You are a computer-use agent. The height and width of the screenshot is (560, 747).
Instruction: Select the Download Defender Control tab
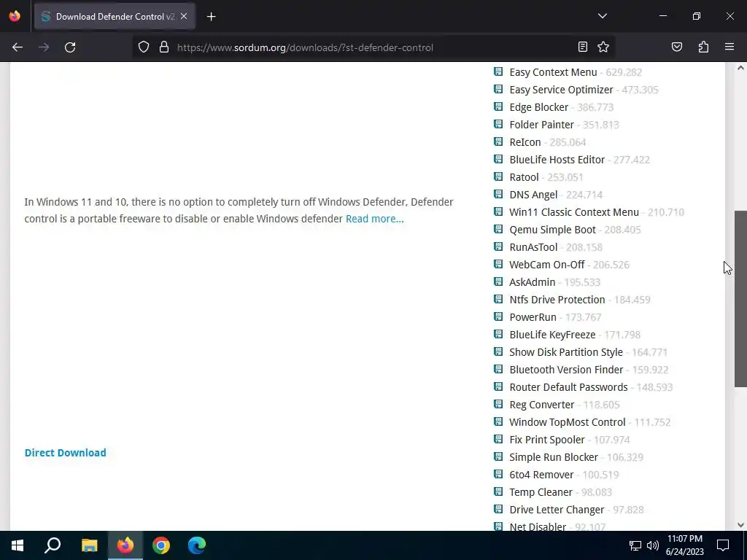tap(115, 16)
